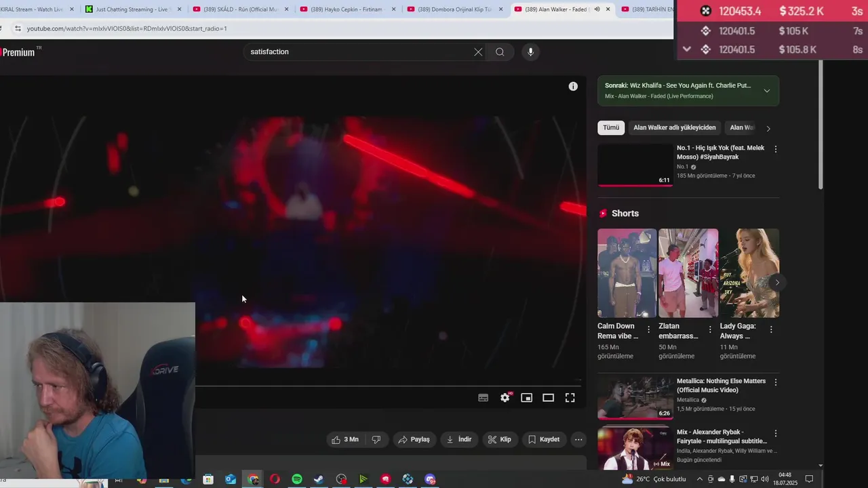This screenshot has height=488, width=868.
Task: Open Outlook from the taskbar
Action: [231, 479]
